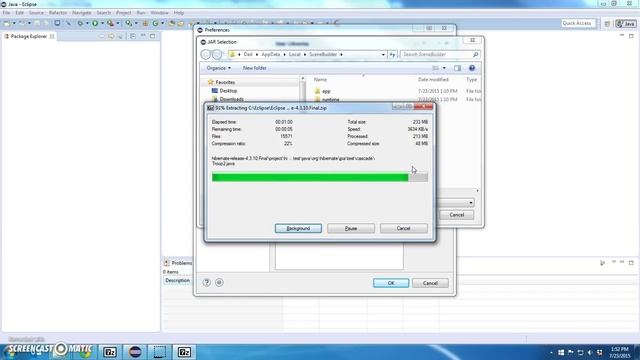Open the Project menu in Eclipse
640x360 pixels.
pos(124,13)
